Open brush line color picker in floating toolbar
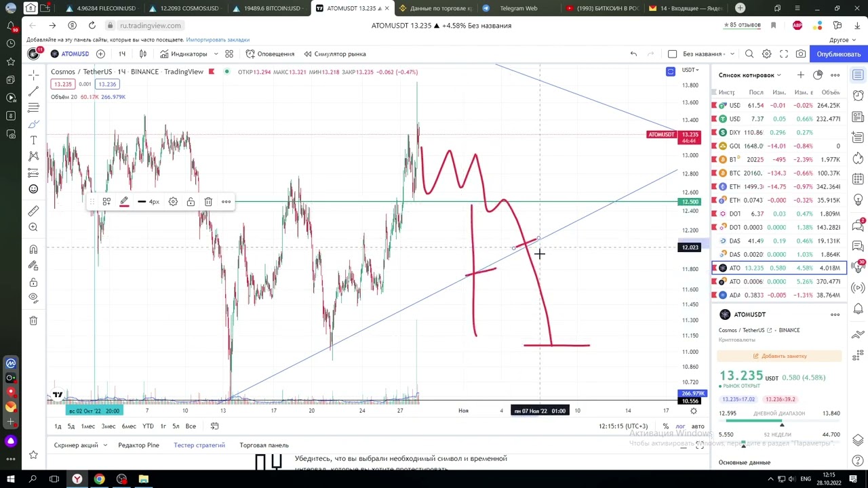868x488 pixels. point(124,202)
